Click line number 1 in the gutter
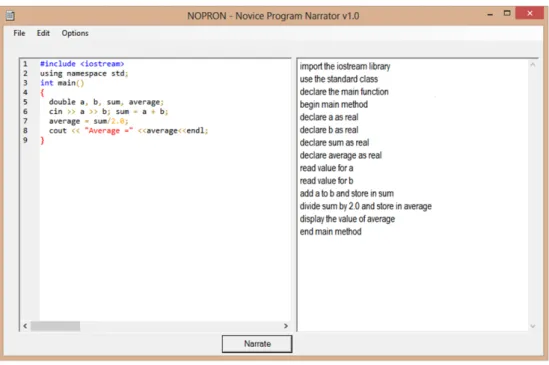This screenshot has width=549, height=365. [x=25, y=64]
